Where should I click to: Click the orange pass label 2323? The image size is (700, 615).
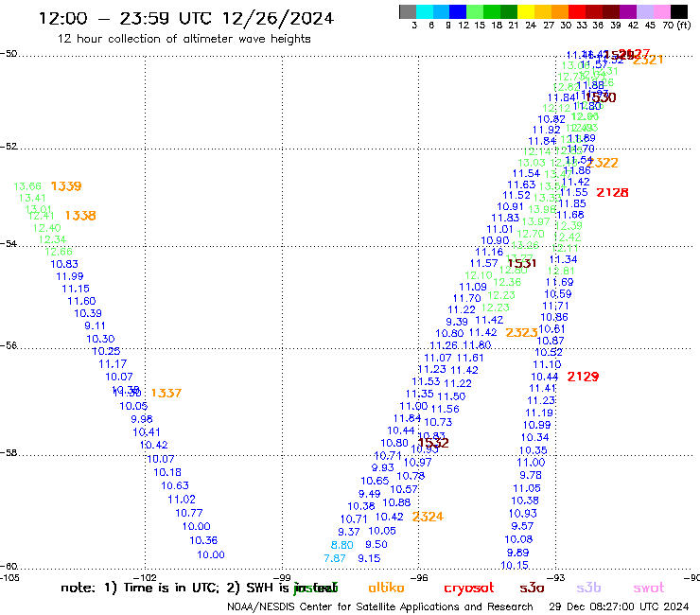pos(521,333)
